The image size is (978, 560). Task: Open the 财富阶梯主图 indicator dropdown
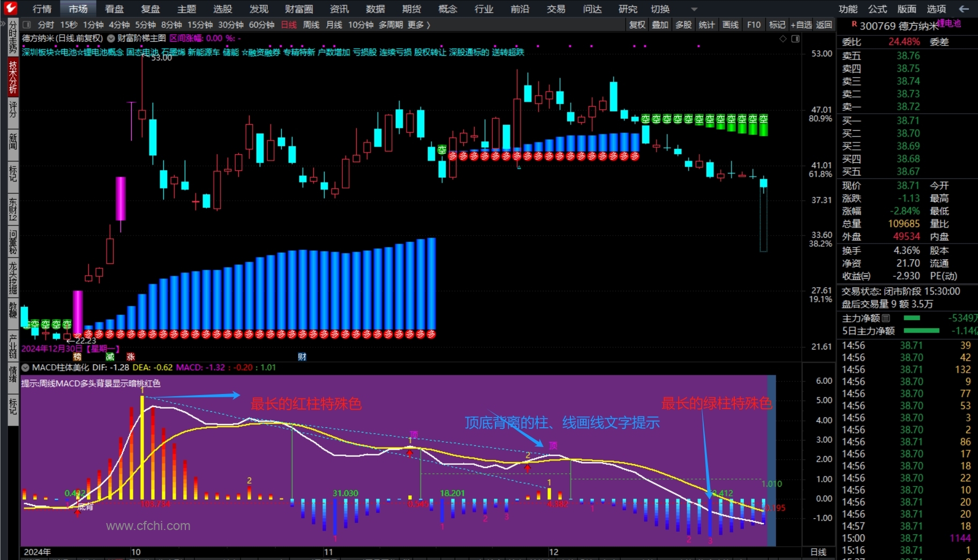tap(111, 39)
